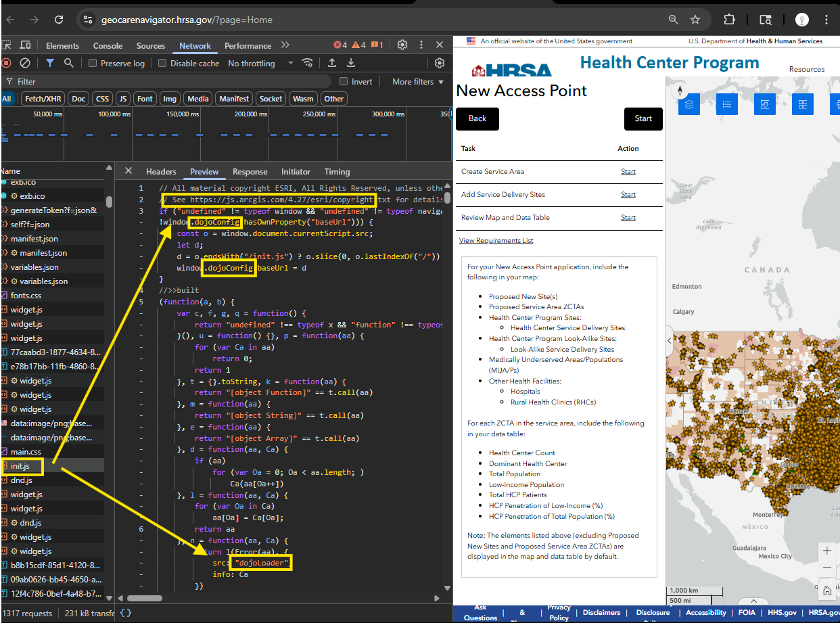Collapse the side panel arrow on map edge
The height and width of the screenshot is (623, 840).
click(x=670, y=340)
